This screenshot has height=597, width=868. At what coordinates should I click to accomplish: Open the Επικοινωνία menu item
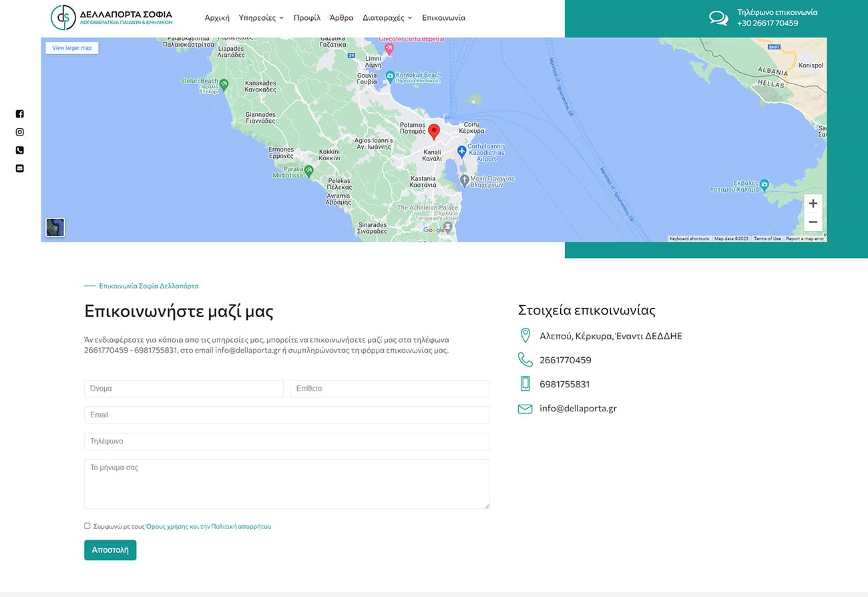point(443,18)
